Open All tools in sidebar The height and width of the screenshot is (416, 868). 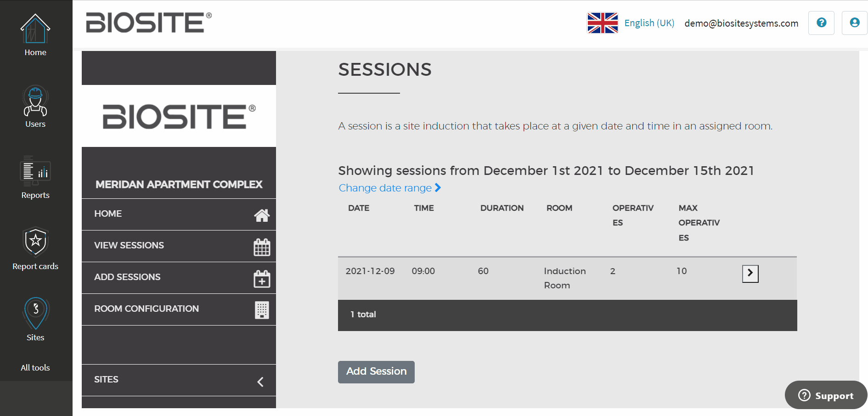35,368
